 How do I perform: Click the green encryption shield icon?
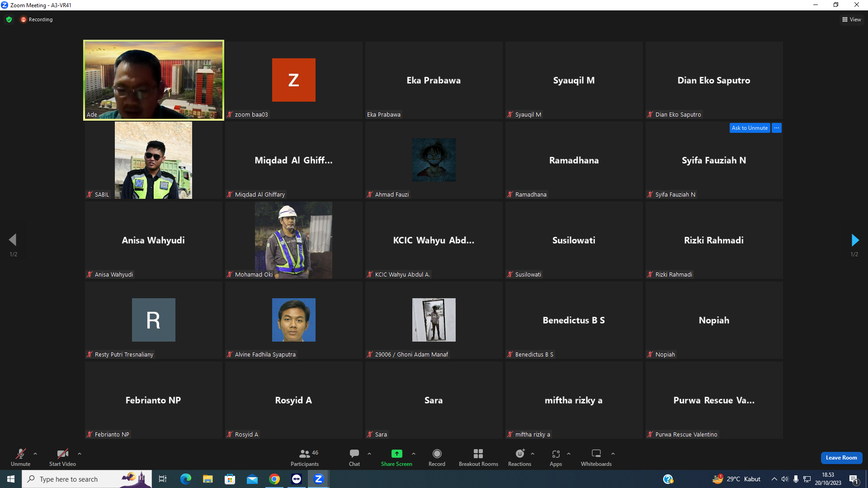tap(9, 19)
